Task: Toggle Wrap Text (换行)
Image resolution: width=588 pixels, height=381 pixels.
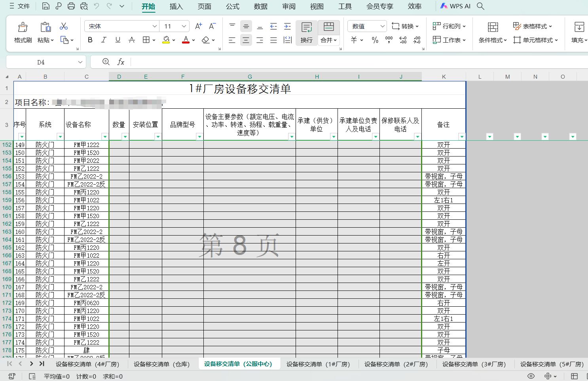Action: coord(307,32)
